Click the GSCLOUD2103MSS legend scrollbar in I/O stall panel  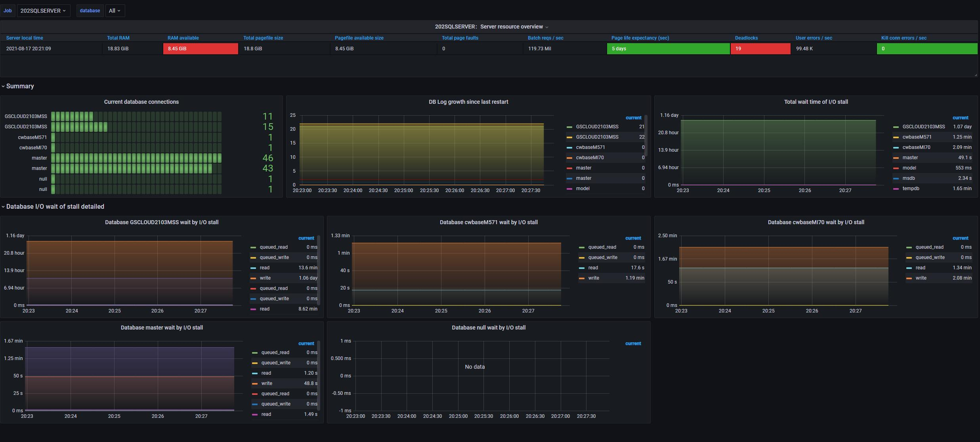click(x=319, y=269)
